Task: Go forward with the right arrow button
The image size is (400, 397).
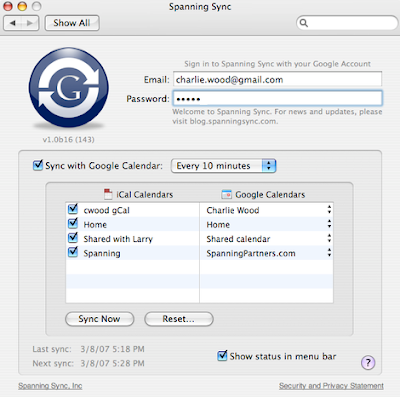Action: tap(30, 23)
